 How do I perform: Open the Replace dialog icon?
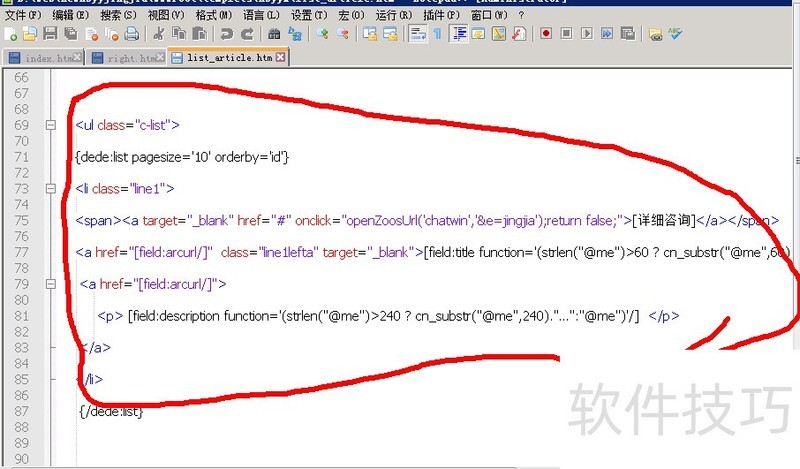pos(295,34)
